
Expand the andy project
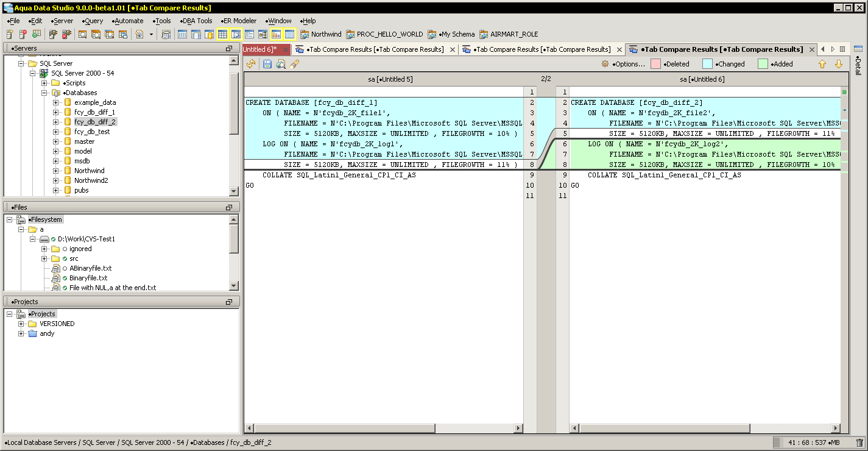(x=21, y=333)
